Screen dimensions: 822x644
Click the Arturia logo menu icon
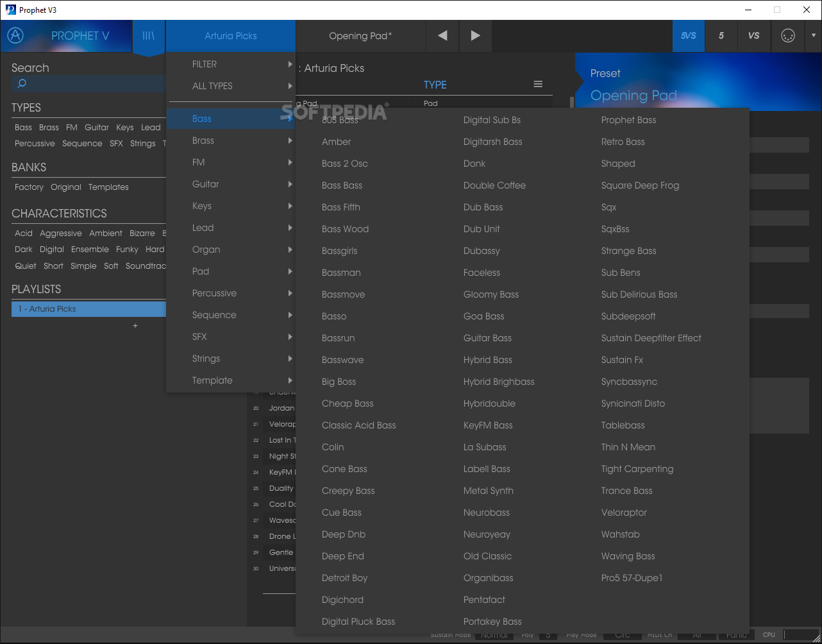[x=16, y=36]
